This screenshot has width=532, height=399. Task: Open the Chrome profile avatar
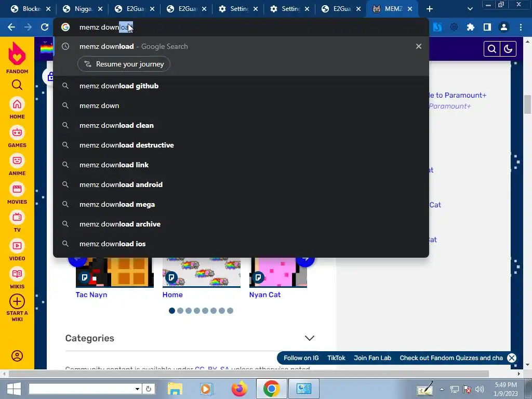[x=504, y=27]
